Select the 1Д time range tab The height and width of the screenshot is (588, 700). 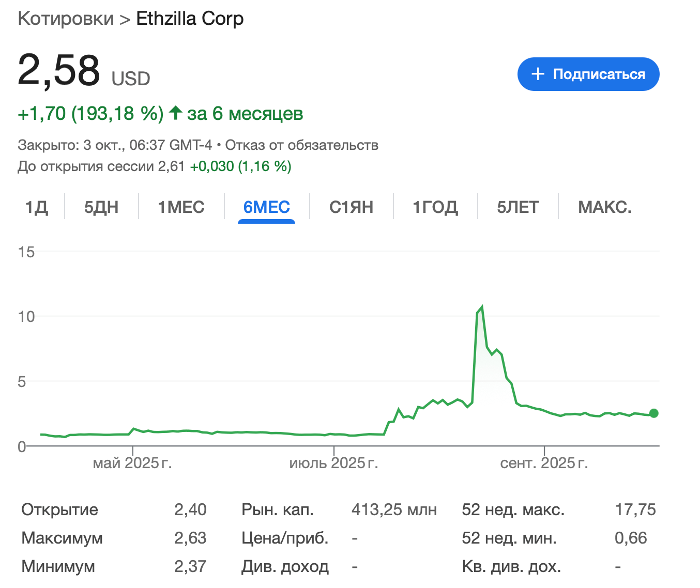pos(37,207)
